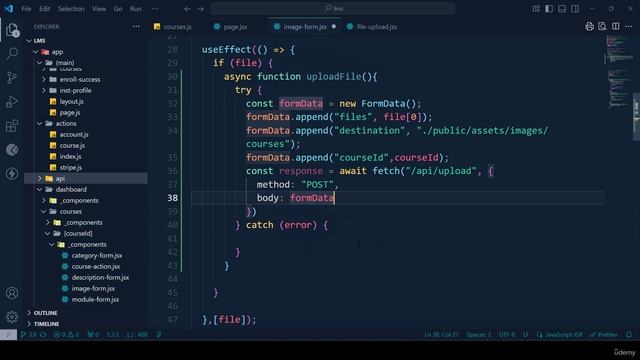Toggle the Primary Side Bar
Image resolution: width=640 pixels, height=360 pixels.
click(549, 9)
